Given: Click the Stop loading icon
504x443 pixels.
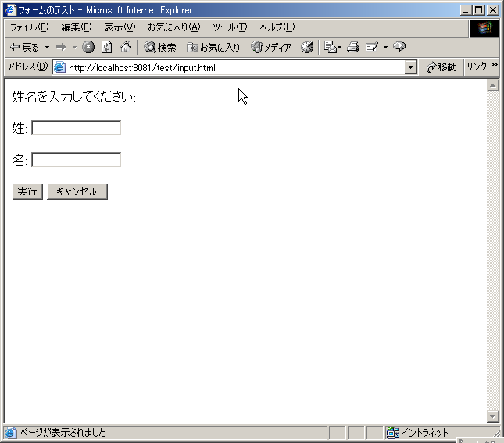Looking at the screenshot, I should click(88, 47).
